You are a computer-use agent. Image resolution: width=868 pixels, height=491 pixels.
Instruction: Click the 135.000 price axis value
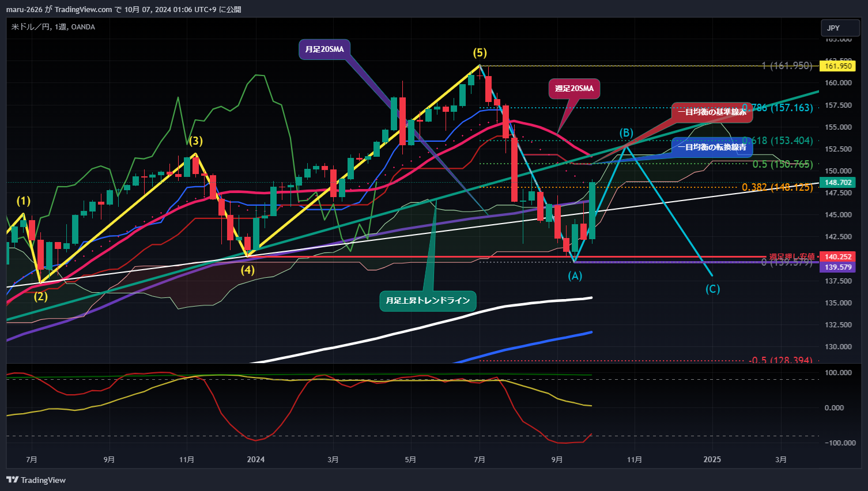[x=838, y=303]
